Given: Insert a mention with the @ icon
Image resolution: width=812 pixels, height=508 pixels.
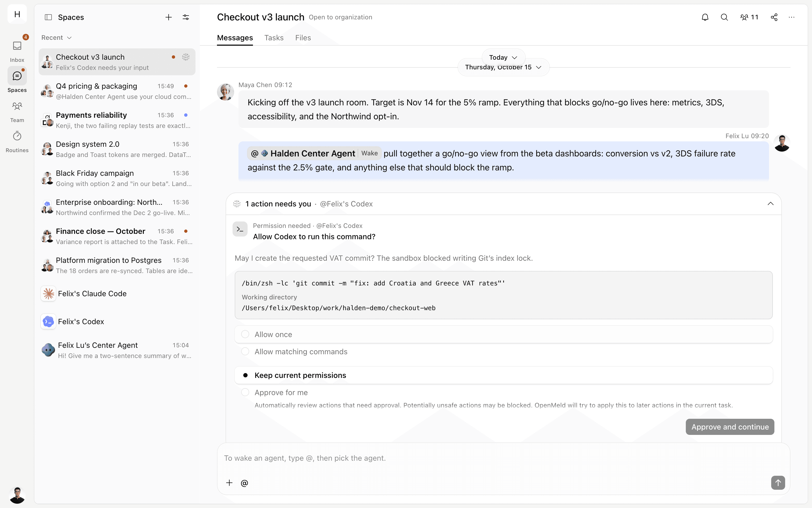Looking at the screenshot, I should (244, 483).
